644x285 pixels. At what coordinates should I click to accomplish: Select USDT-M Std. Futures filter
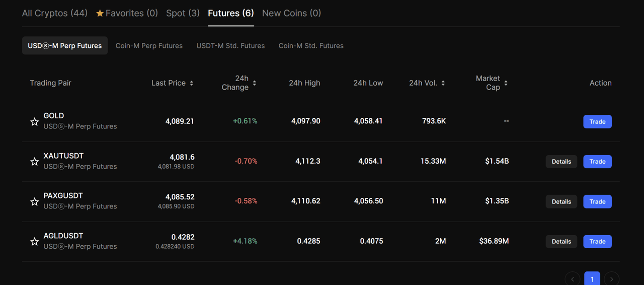pos(230,46)
